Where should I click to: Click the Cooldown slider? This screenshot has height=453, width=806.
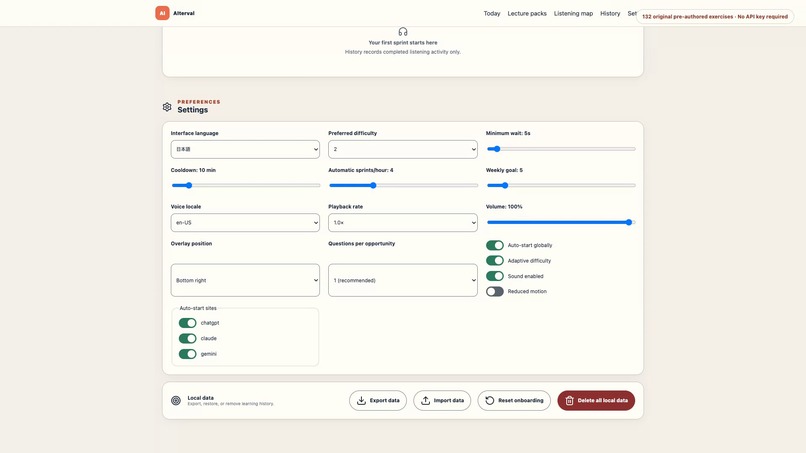[245, 186]
